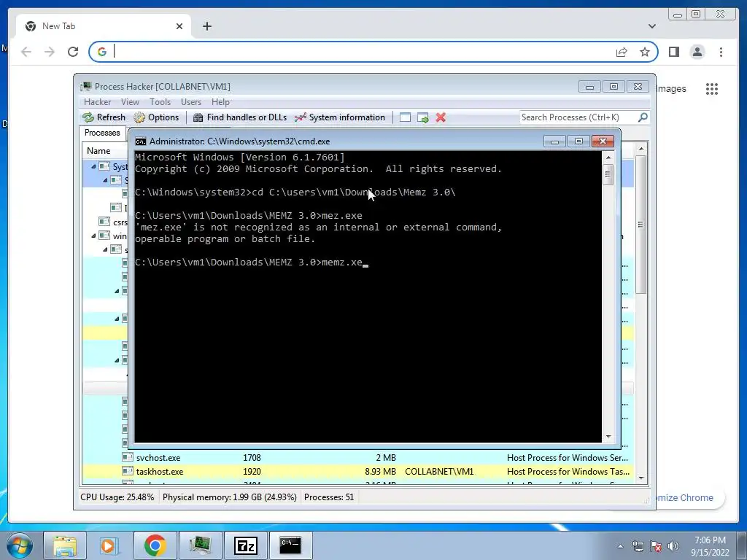Click the cmd window scrollbar thumb
The height and width of the screenshot is (560, 747).
click(608, 174)
